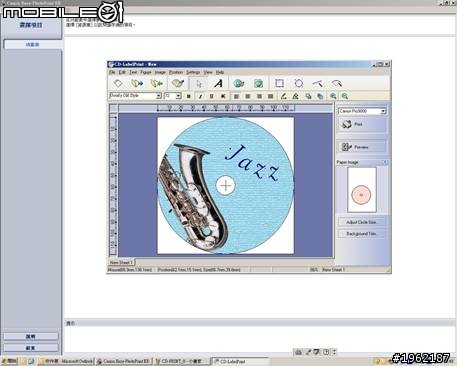Select the arrow pointer selection tool
The height and width of the screenshot is (366, 457).
(x=199, y=83)
